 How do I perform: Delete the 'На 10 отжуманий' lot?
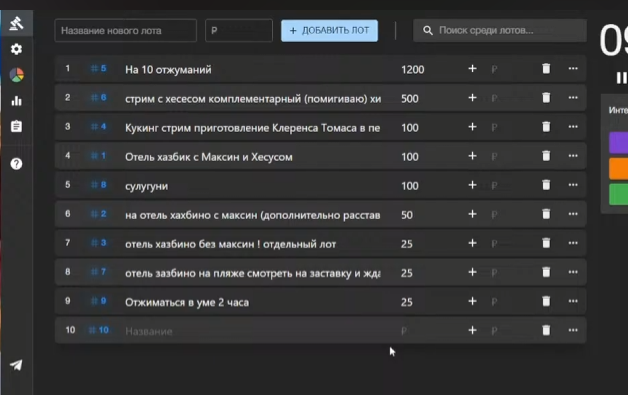click(x=546, y=69)
